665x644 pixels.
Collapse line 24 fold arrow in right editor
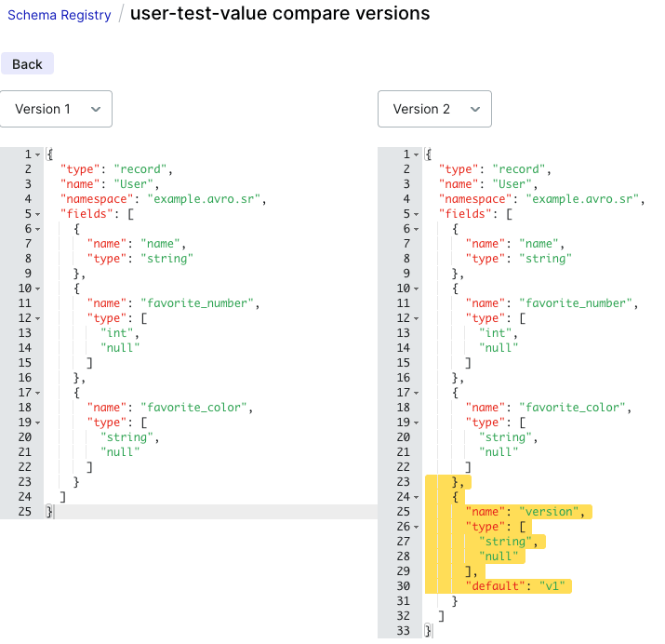(416, 497)
